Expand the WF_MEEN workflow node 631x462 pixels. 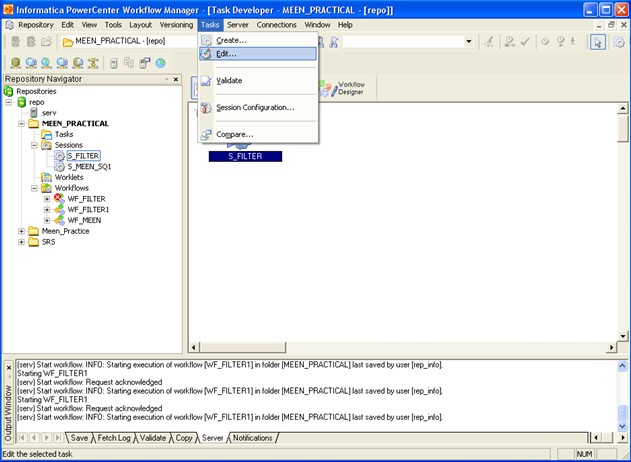[x=47, y=221]
